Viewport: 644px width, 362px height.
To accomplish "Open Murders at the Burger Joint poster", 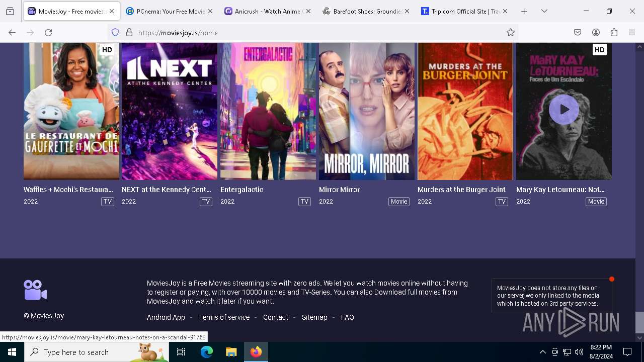I will click(465, 111).
